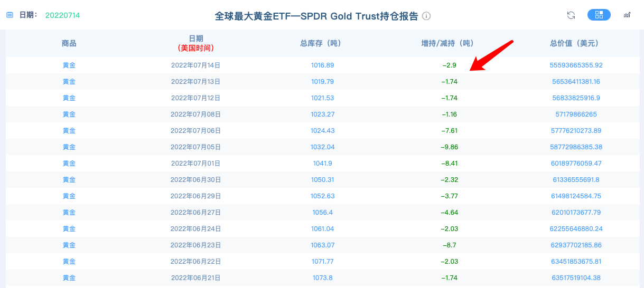Click total inventory value 1073.8
Viewport: 644px width, 288px height.
[x=322, y=278]
